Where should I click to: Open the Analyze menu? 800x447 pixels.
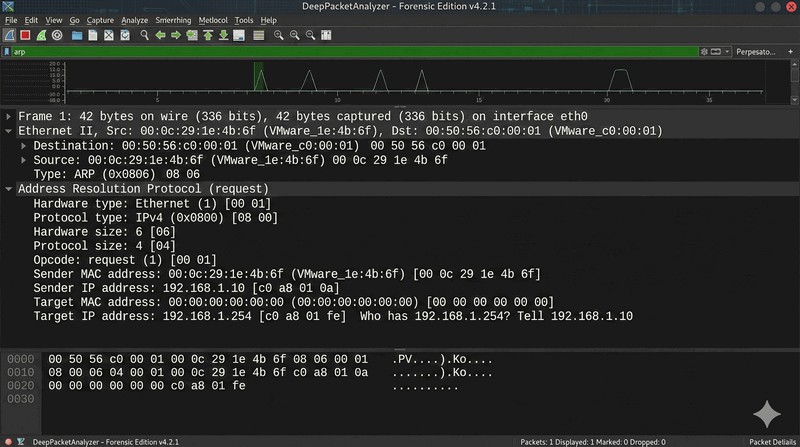(134, 20)
